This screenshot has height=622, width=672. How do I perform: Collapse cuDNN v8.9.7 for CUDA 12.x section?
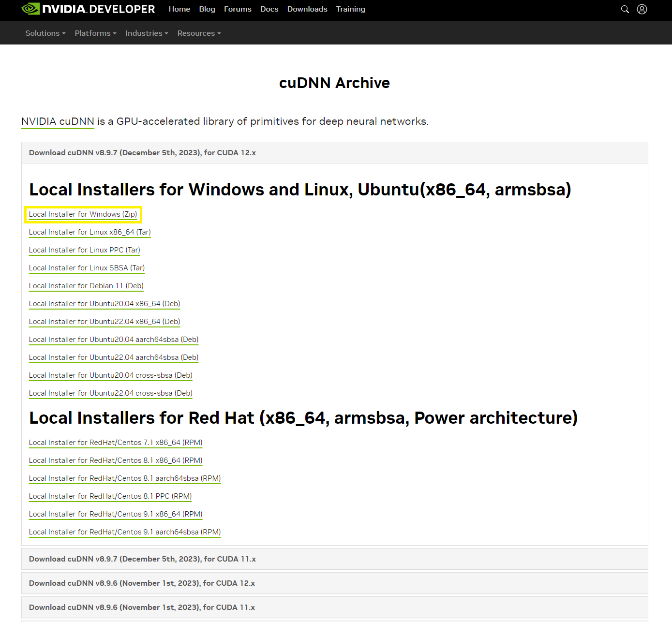[x=335, y=153]
